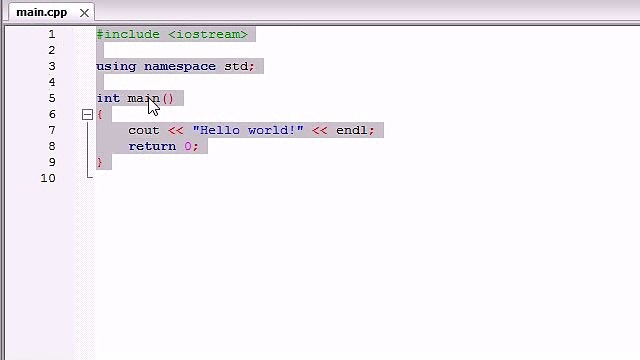640x360 pixels.
Task: Click the 'namespace' keyword
Action: (x=180, y=67)
